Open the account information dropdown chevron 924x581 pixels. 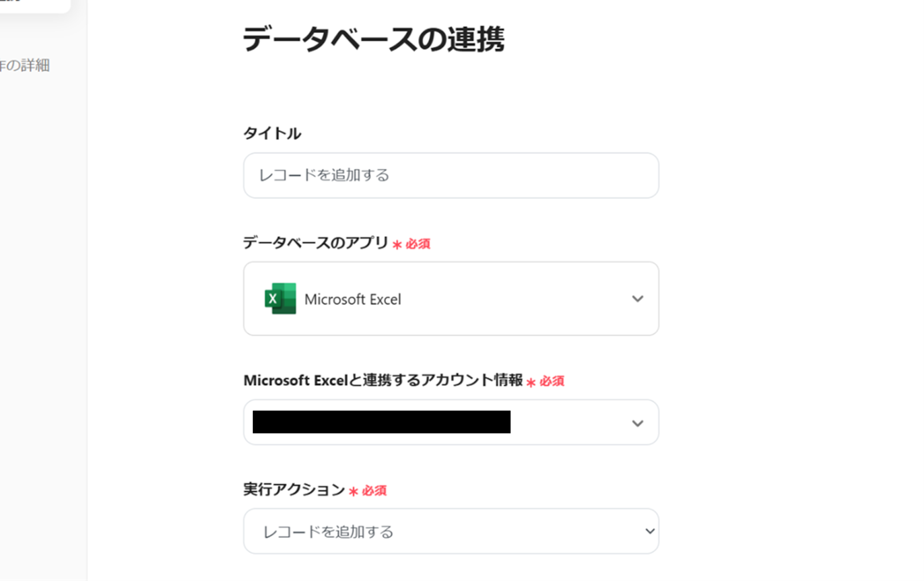click(x=637, y=423)
